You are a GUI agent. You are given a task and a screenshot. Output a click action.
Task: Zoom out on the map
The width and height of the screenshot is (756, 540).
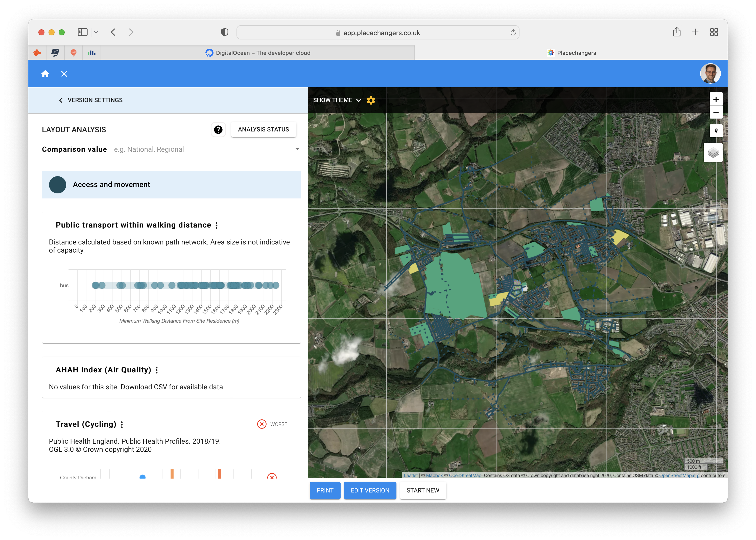(716, 112)
